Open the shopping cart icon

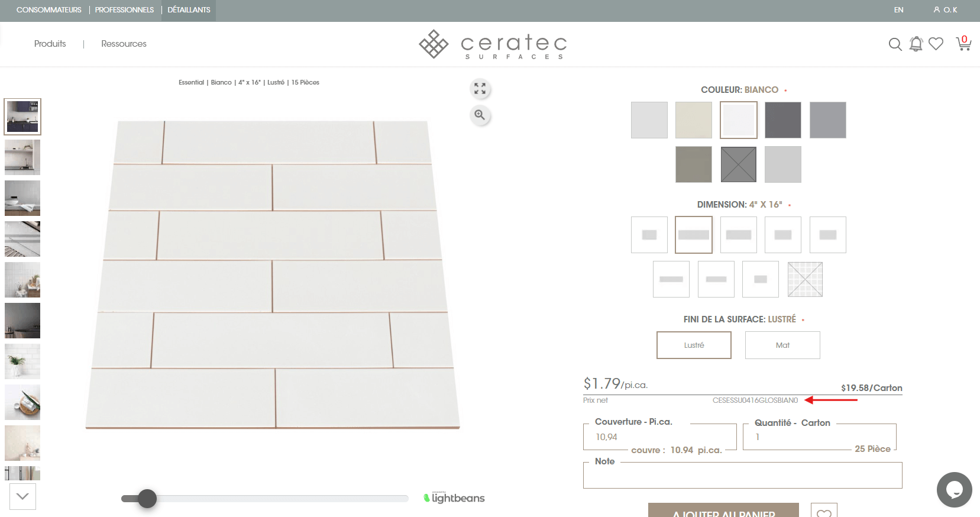point(963,43)
